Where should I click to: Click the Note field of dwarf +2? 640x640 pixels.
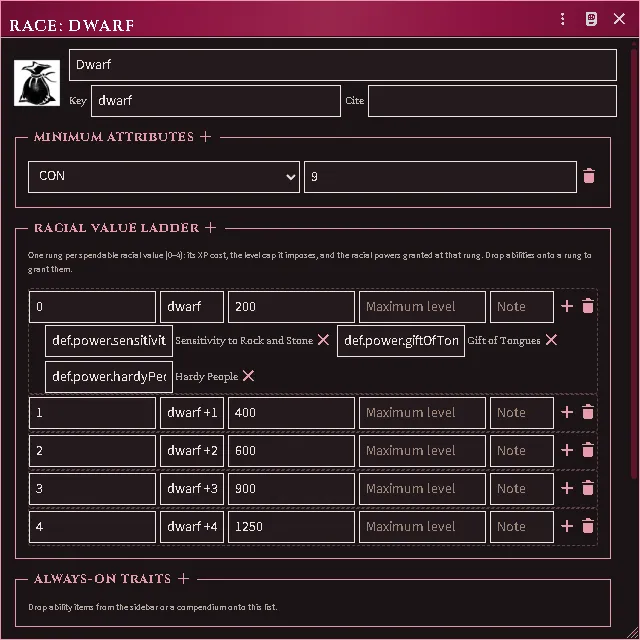click(x=522, y=451)
